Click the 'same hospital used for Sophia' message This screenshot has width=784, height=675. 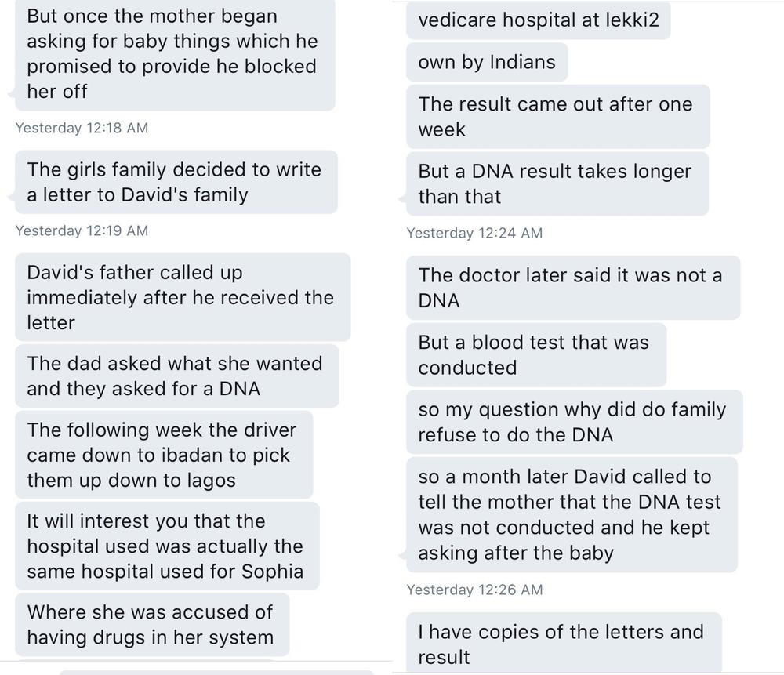167,546
